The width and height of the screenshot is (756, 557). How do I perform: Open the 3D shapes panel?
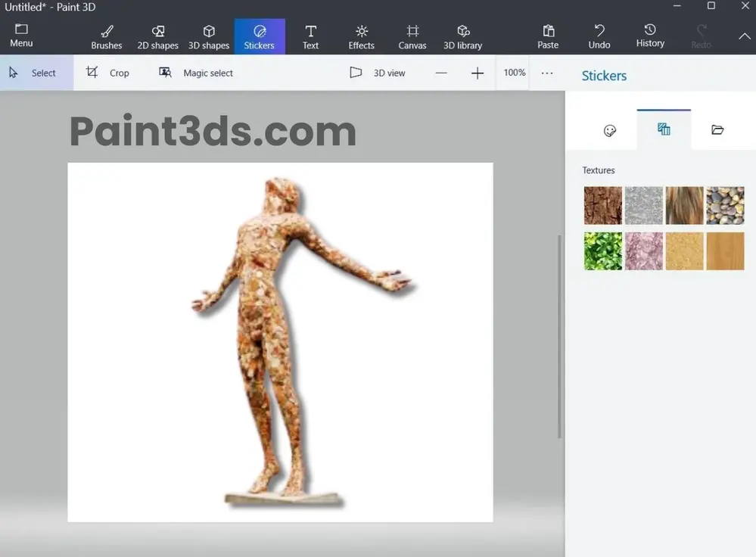click(209, 36)
